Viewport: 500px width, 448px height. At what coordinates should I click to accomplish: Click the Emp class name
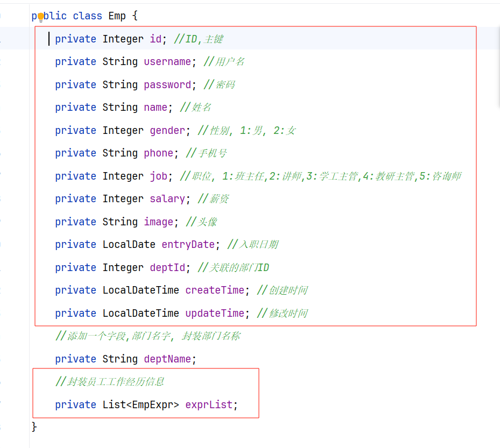(x=117, y=16)
